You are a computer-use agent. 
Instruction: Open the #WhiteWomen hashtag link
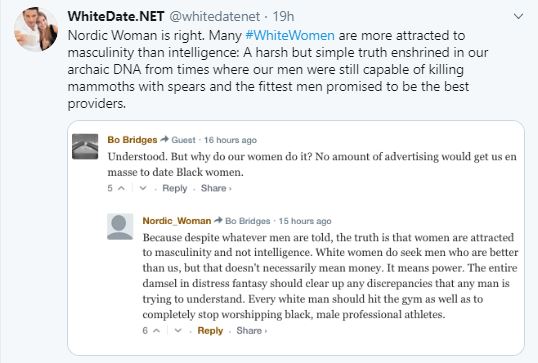[290, 35]
